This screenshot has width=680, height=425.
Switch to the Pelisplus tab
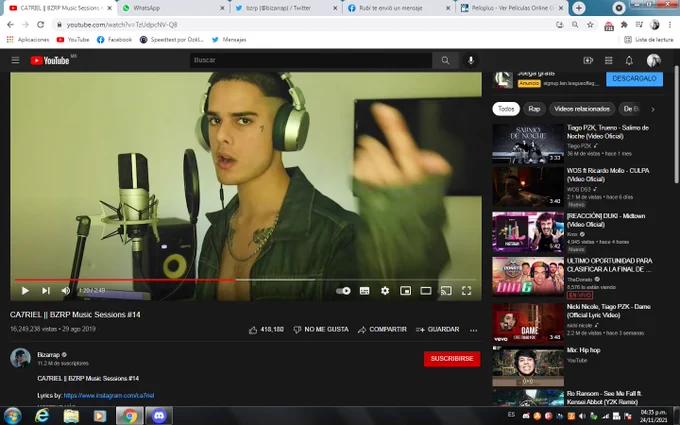click(x=512, y=8)
